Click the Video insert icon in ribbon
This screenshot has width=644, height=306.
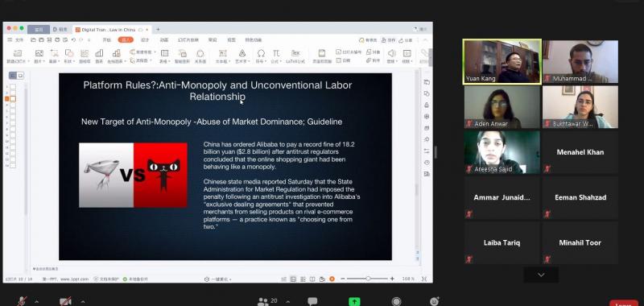407,53
